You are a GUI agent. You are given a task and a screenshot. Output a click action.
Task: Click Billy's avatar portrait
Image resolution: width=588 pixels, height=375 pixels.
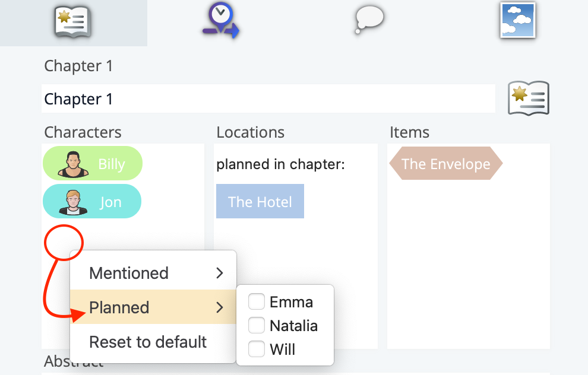pos(73,164)
